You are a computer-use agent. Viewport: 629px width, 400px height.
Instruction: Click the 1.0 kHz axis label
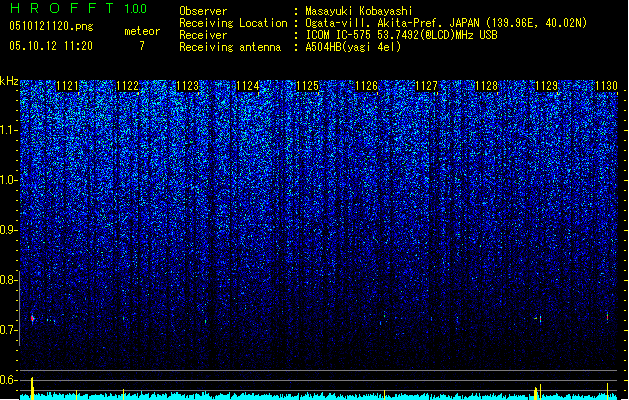click(x=9, y=180)
